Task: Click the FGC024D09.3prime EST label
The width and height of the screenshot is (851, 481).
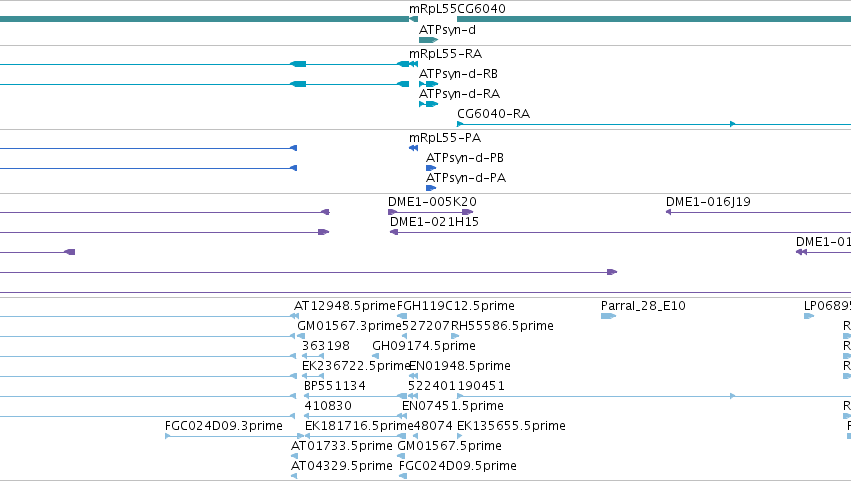Action: [x=224, y=426]
